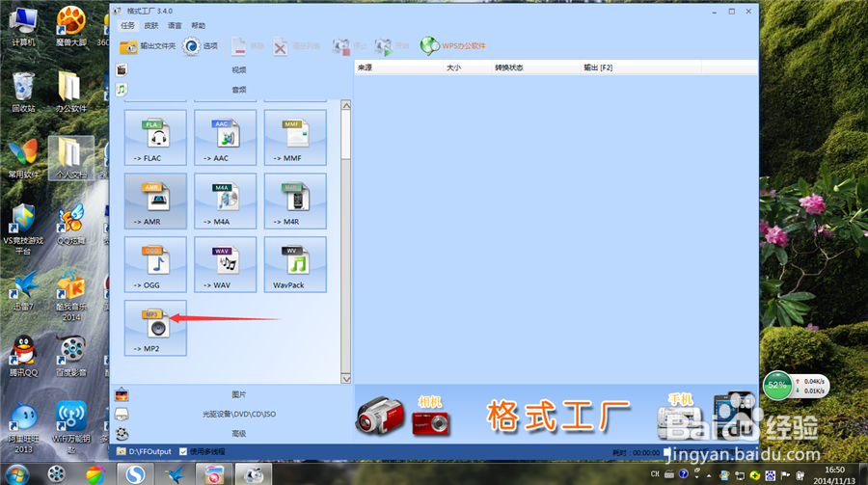Open the 任务 menu

pos(128,25)
